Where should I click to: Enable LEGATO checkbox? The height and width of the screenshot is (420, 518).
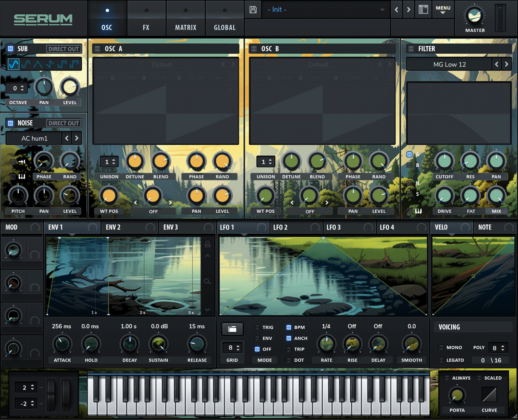click(441, 360)
